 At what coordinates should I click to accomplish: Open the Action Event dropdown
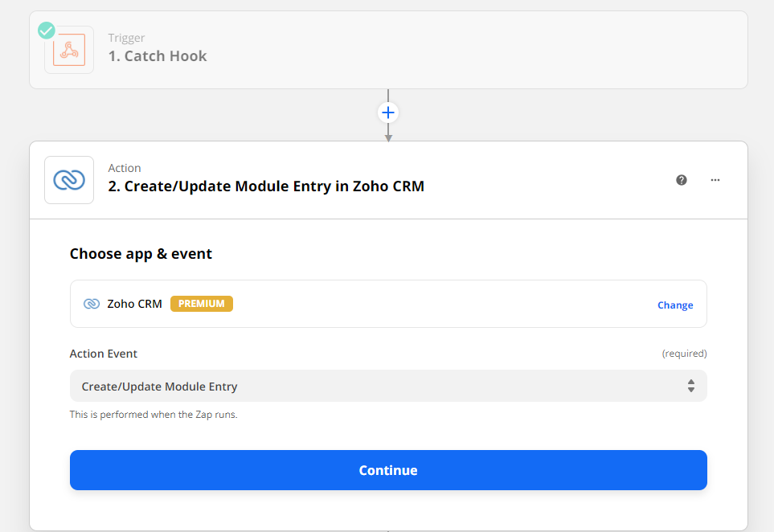(x=388, y=386)
